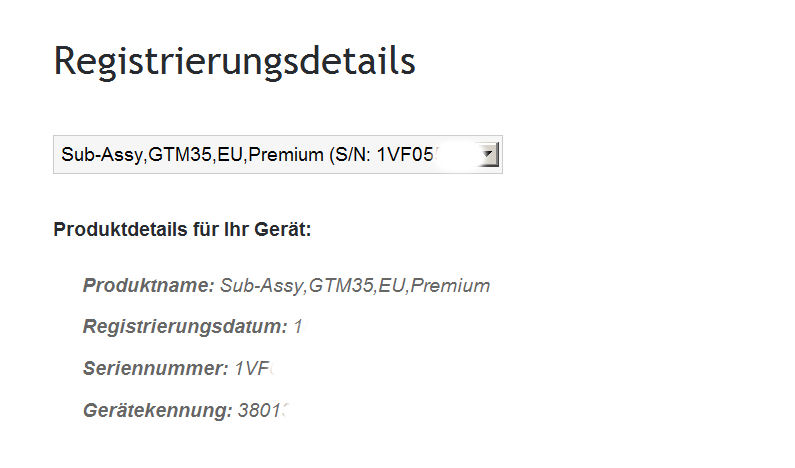Click the Registrierungsdatum date value
Image resolution: width=795 pixels, height=468 pixels.
tap(298, 327)
